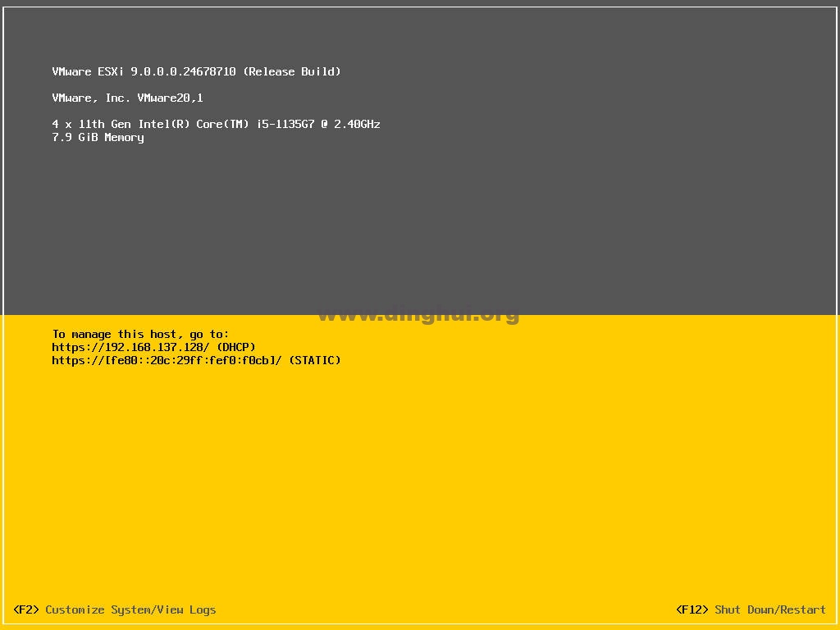Click the VMware ESXi 9.0.0.0.24678710 version line

(196, 72)
